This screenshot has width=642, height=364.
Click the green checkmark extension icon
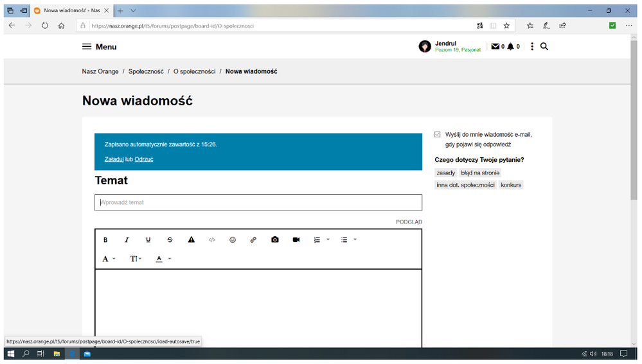pyautogui.click(x=612, y=25)
